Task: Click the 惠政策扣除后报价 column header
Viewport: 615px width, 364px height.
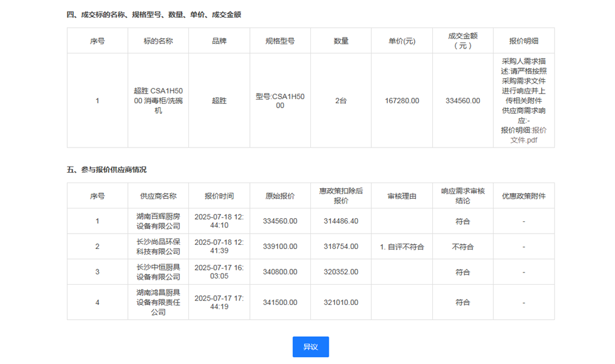Action: 341,196
